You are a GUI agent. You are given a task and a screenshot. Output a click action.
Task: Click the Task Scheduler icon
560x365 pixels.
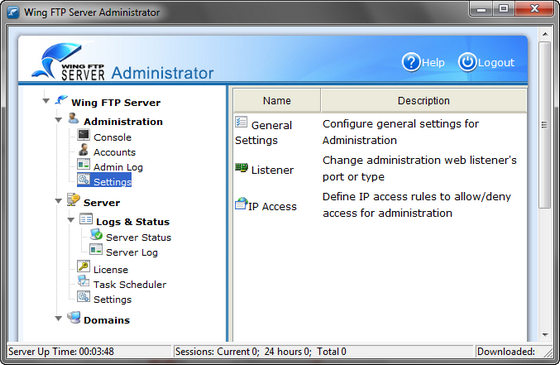click(84, 281)
